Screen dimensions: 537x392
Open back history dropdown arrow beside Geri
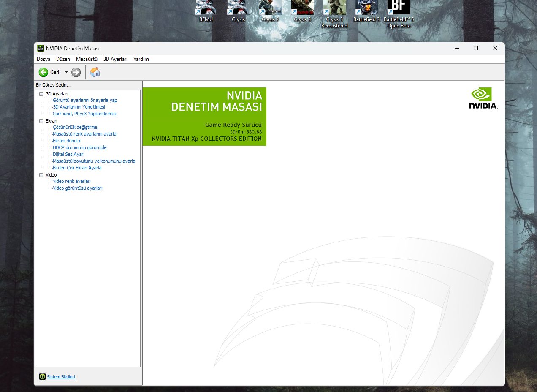66,72
